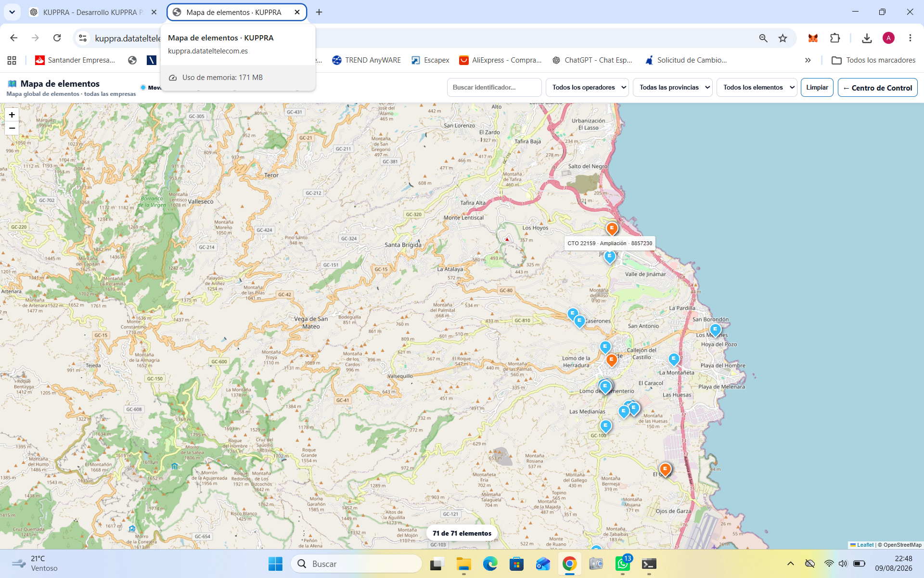Image resolution: width=924 pixels, height=578 pixels.
Task: Expand hidden system tray icons arrow
Action: 790,564
